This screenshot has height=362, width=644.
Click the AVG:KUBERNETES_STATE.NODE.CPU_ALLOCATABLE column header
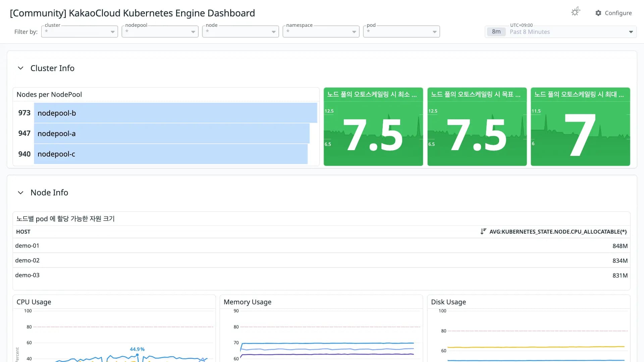pos(558,232)
